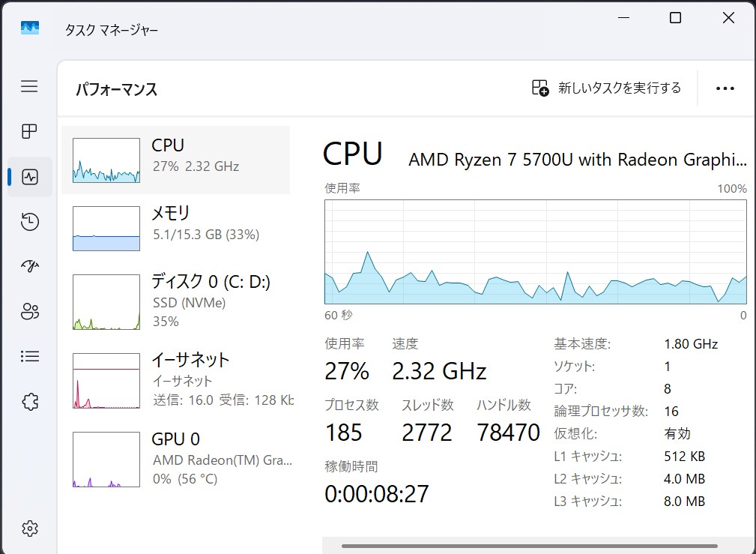756x554 pixels.
Task: Click the CPU sidebar graph thumbnail
Action: point(106,160)
